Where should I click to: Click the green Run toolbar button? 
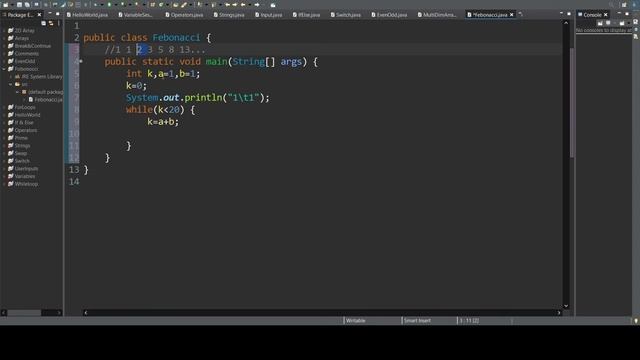coord(109,4)
